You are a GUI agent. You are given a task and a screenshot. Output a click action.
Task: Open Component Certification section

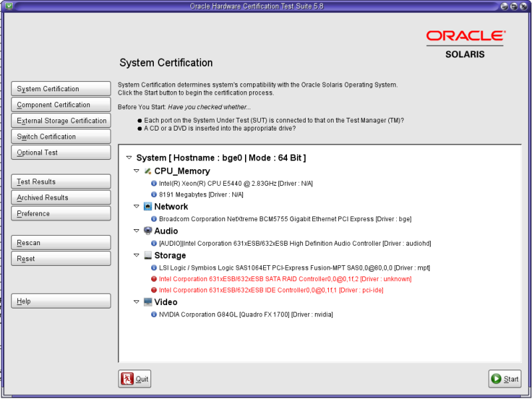[61, 105]
